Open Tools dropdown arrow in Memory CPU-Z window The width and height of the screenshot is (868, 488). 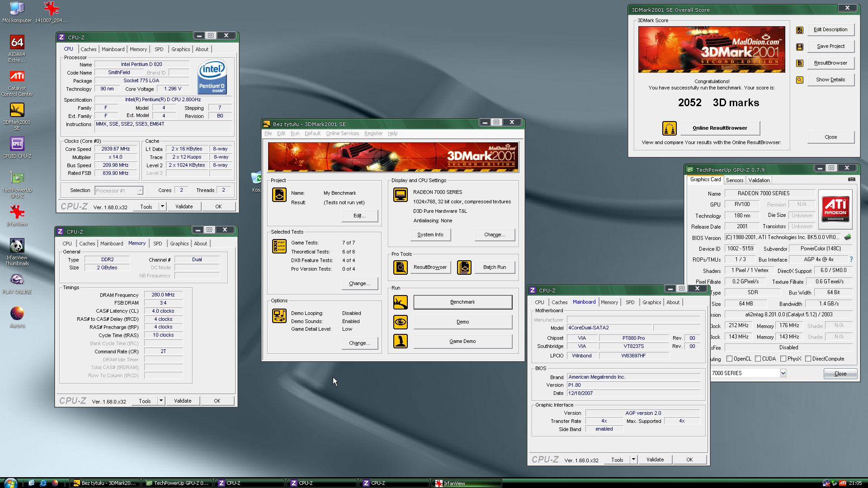[x=161, y=401]
